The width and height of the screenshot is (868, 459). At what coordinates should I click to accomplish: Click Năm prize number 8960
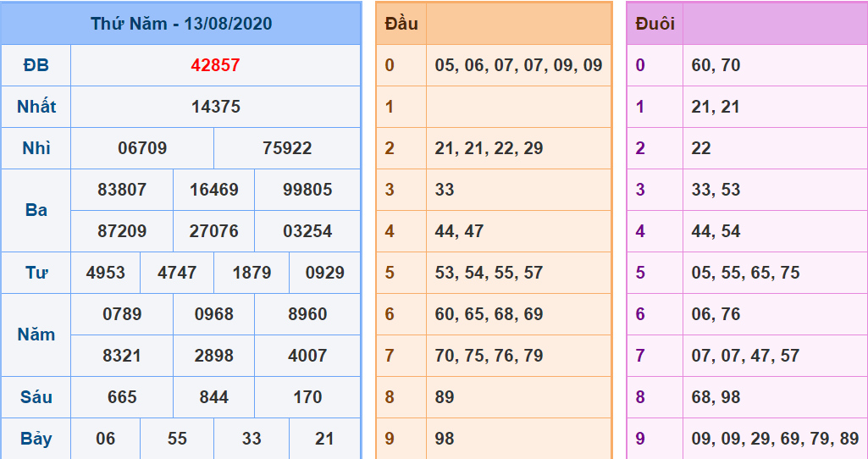pos(307,314)
